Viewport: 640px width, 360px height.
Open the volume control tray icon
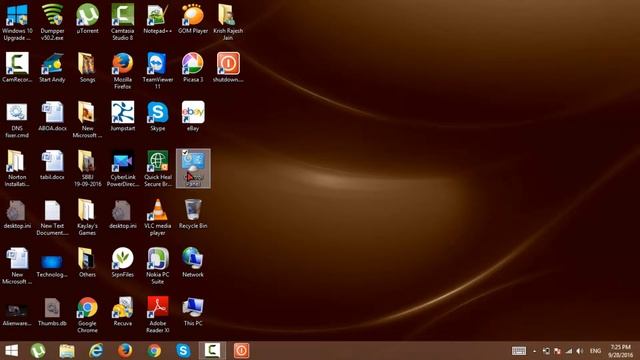(x=580, y=351)
